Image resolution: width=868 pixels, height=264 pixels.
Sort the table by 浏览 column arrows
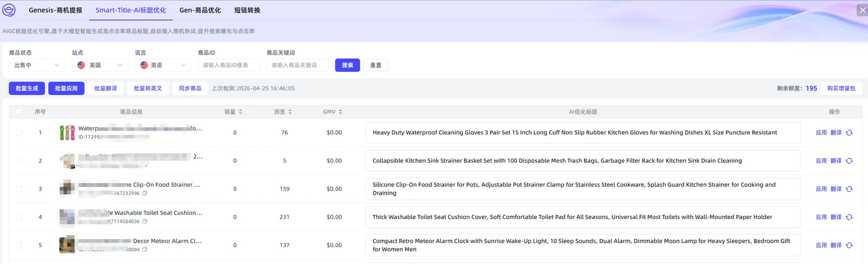pos(290,112)
